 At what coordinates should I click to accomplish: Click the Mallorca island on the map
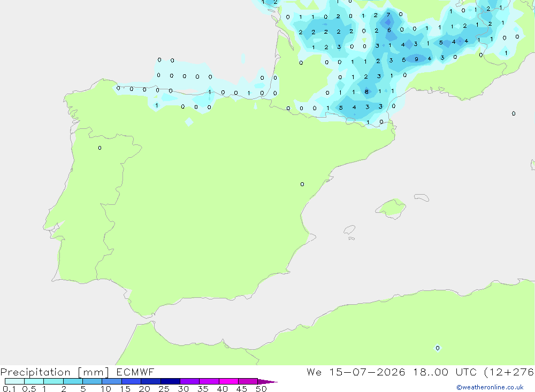coord(391,208)
